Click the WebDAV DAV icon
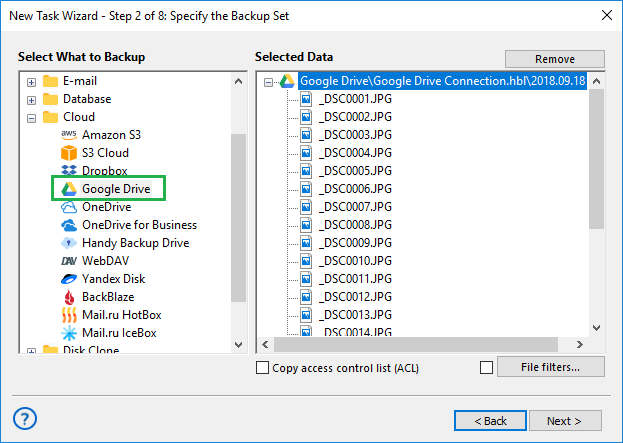 pos(69,261)
